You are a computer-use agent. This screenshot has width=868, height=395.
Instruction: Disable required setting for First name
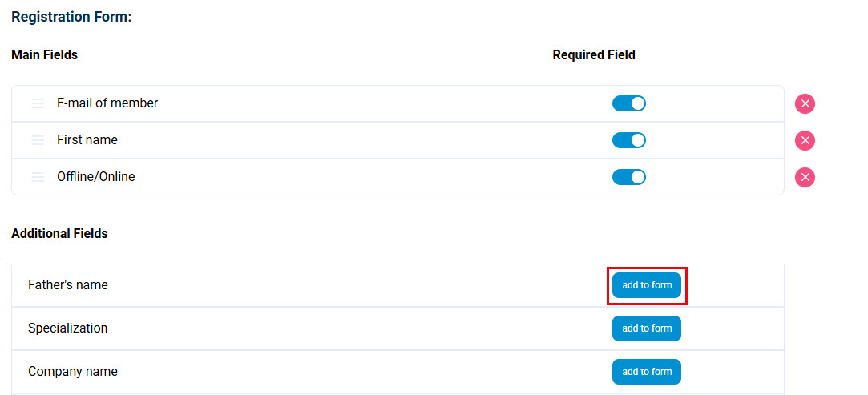(x=629, y=140)
